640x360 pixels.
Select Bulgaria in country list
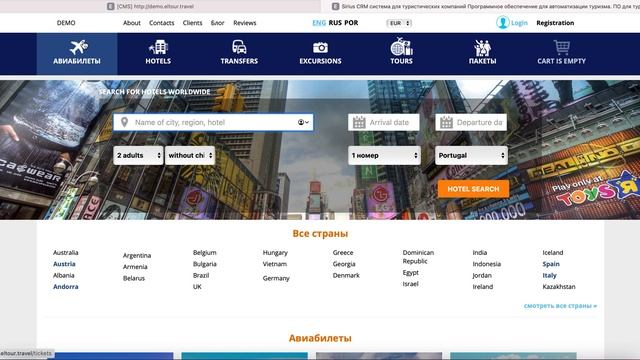(x=204, y=264)
